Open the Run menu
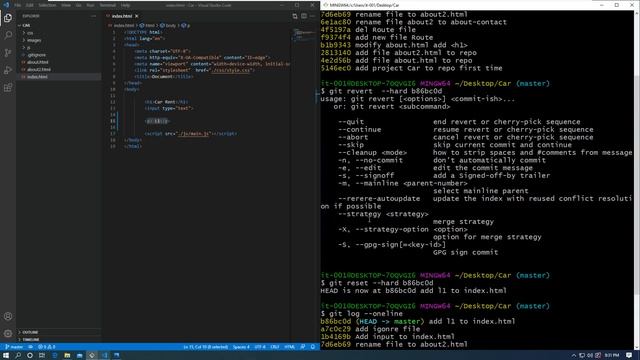 coord(90,5)
